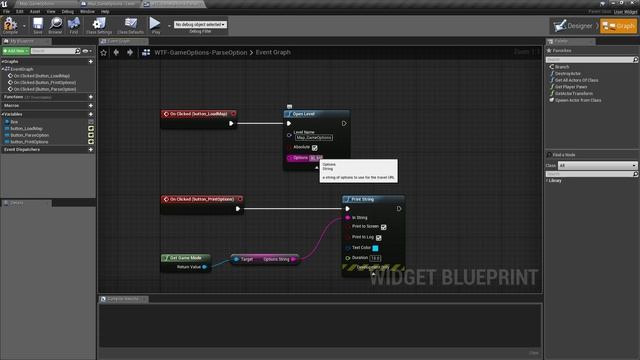Click the search magnifier in My Blueprint panel
The height and width of the screenshot is (360, 640).
[x=78, y=51]
